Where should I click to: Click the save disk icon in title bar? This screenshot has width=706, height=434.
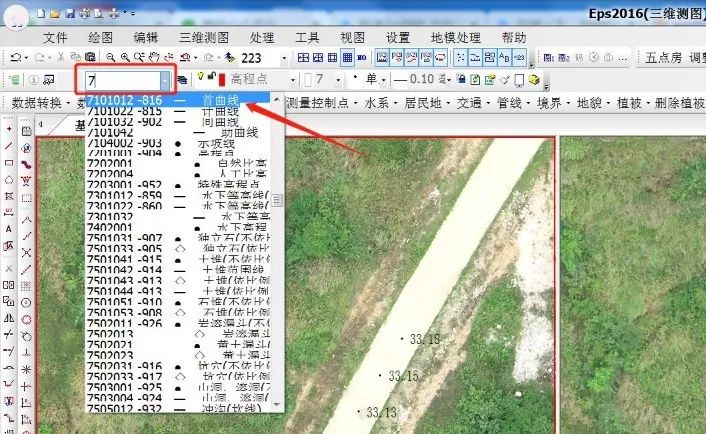click(70, 14)
